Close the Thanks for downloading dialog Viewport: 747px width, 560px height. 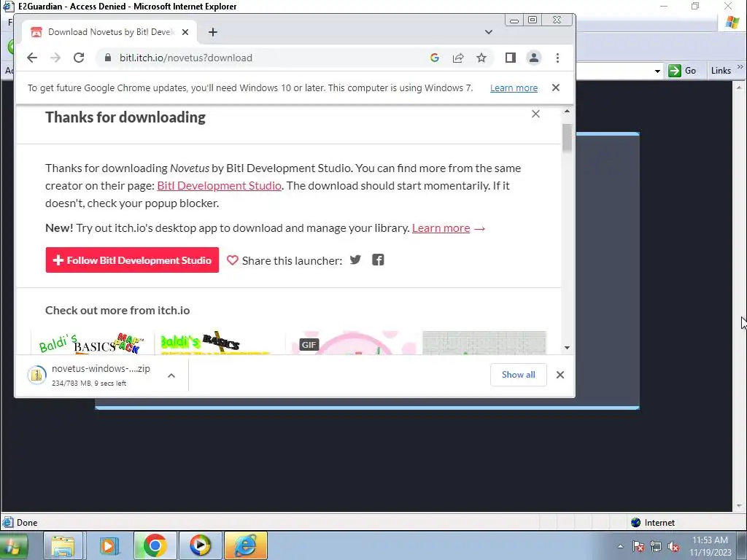tap(535, 114)
